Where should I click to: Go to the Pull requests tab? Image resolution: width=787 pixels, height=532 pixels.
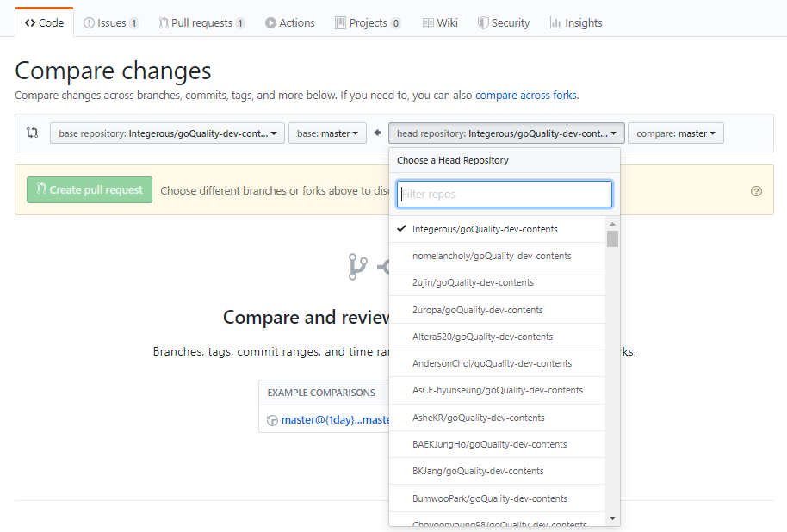pos(201,22)
